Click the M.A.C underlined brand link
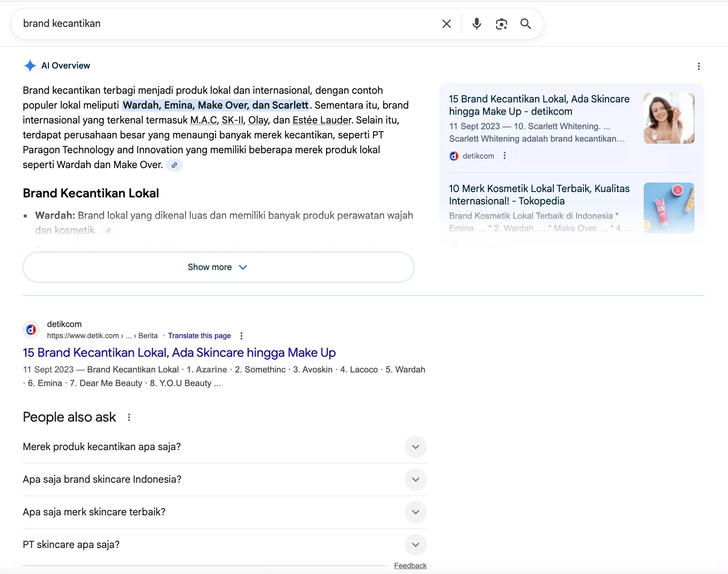728x574 pixels. (x=203, y=120)
